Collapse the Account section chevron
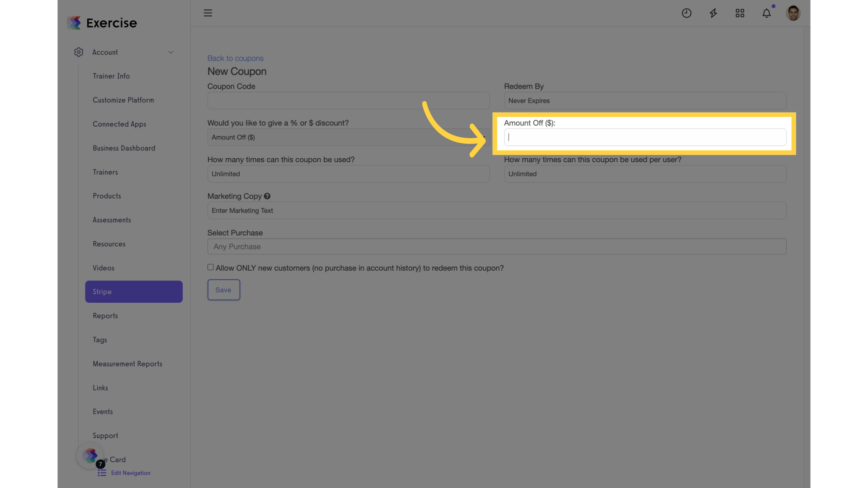 (x=171, y=52)
